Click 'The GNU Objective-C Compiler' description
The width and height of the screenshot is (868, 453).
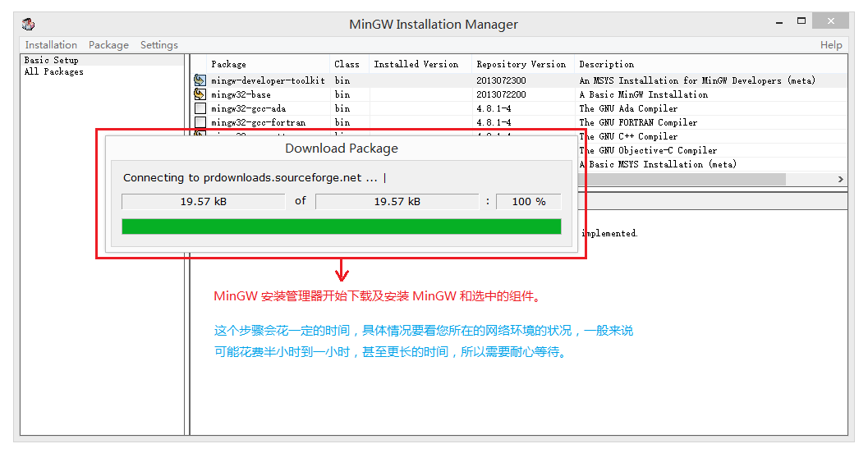tap(648, 150)
